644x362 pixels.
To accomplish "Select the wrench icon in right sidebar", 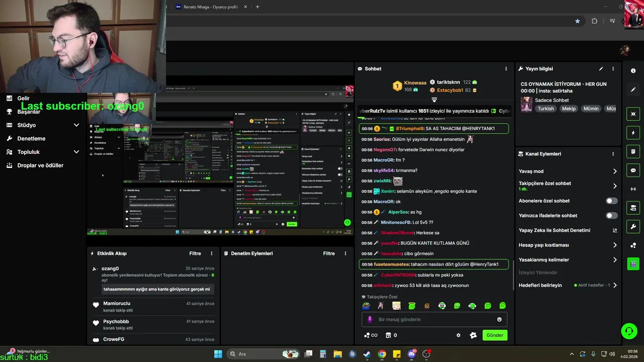I will (633, 226).
